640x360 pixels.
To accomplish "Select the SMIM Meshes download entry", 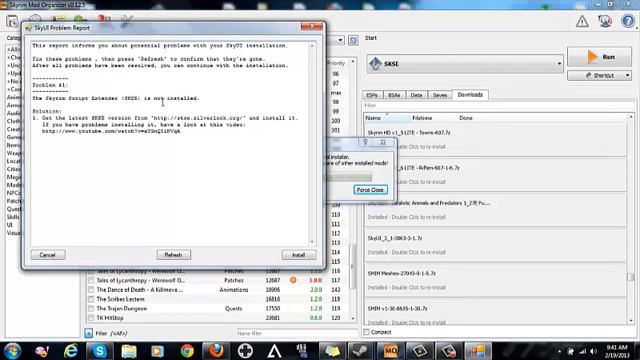I will tap(495, 280).
